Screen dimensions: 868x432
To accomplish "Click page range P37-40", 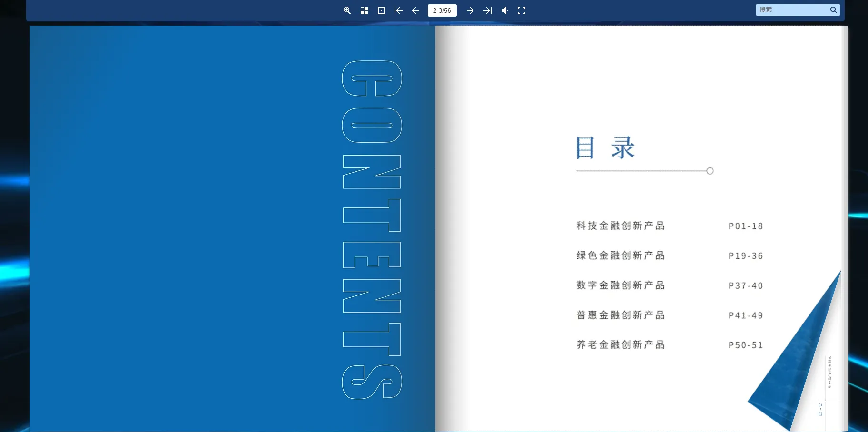I will [746, 286].
